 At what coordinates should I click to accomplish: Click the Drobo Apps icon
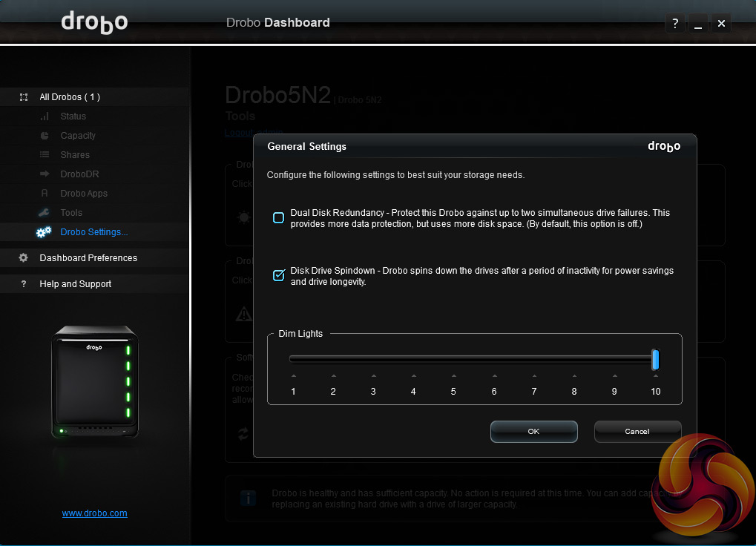pos(45,193)
